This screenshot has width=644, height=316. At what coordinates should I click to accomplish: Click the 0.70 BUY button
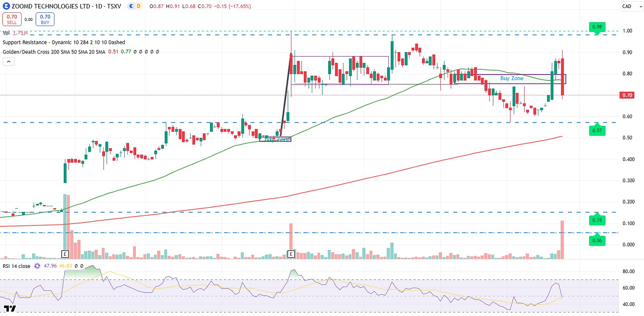pos(45,19)
